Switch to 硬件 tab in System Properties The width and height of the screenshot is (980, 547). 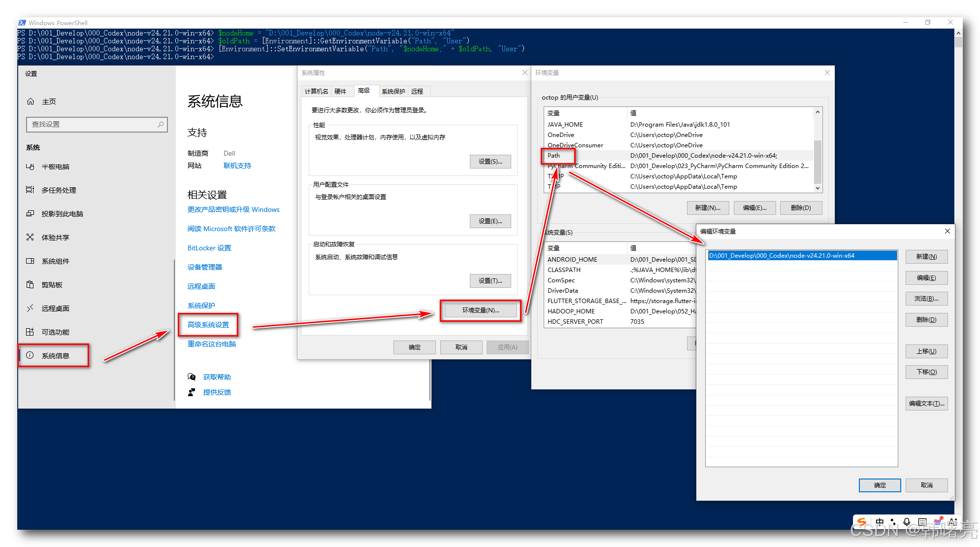(340, 91)
